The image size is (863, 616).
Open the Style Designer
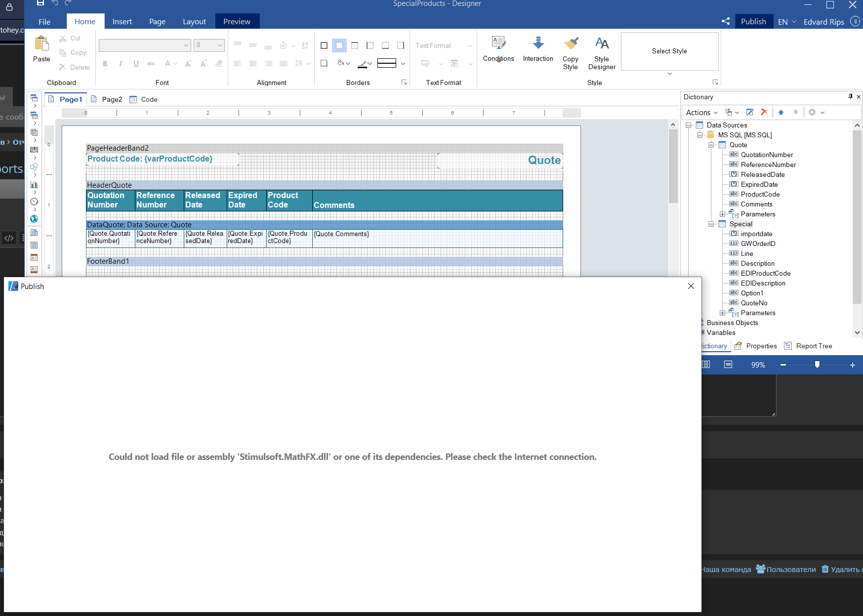(x=602, y=53)
